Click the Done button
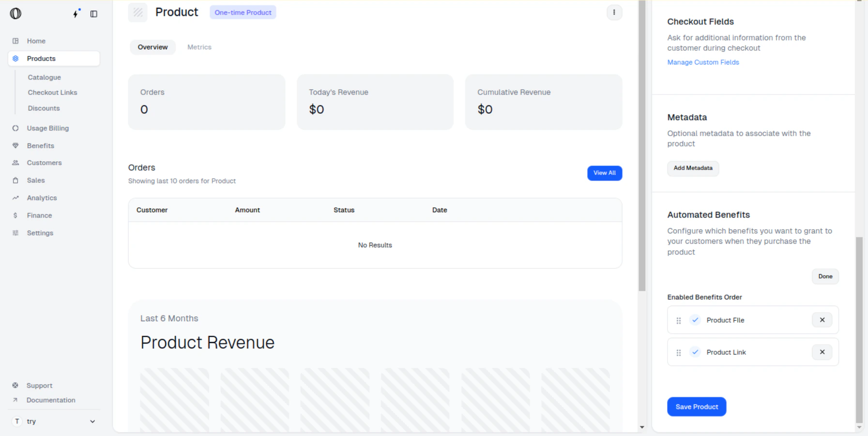The width and height of the screenshot is (868, 436). (x=825, y=277)
